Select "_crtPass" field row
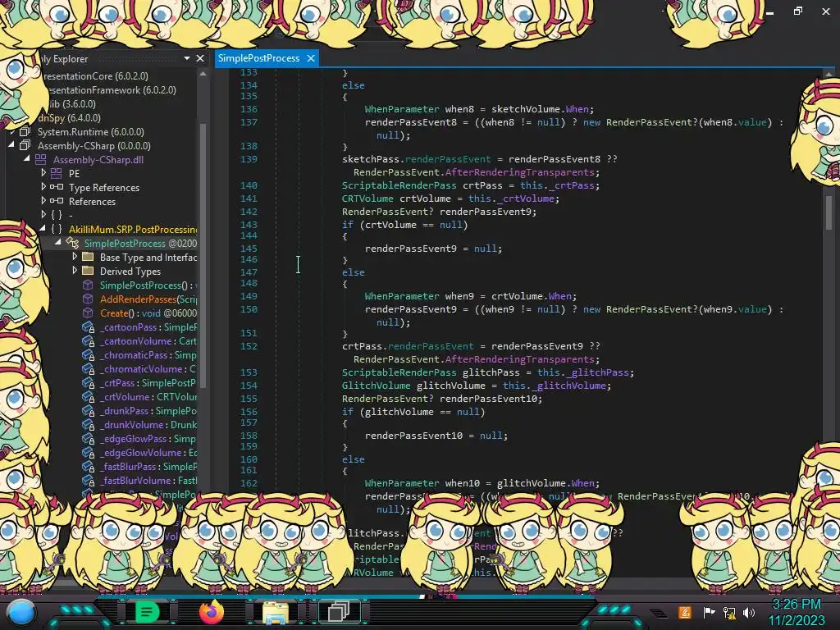This screenshot has height=630, width=840. (x=148, y=383)
